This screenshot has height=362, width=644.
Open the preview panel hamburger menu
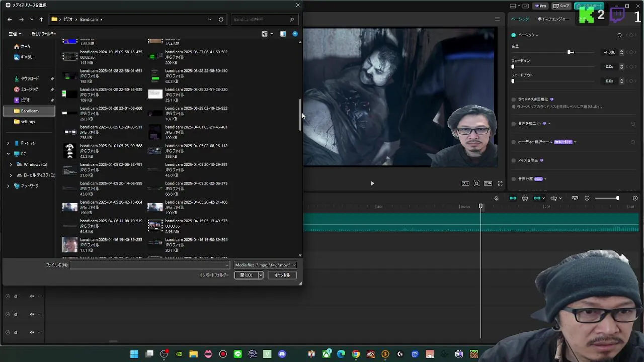click(497, 19)
